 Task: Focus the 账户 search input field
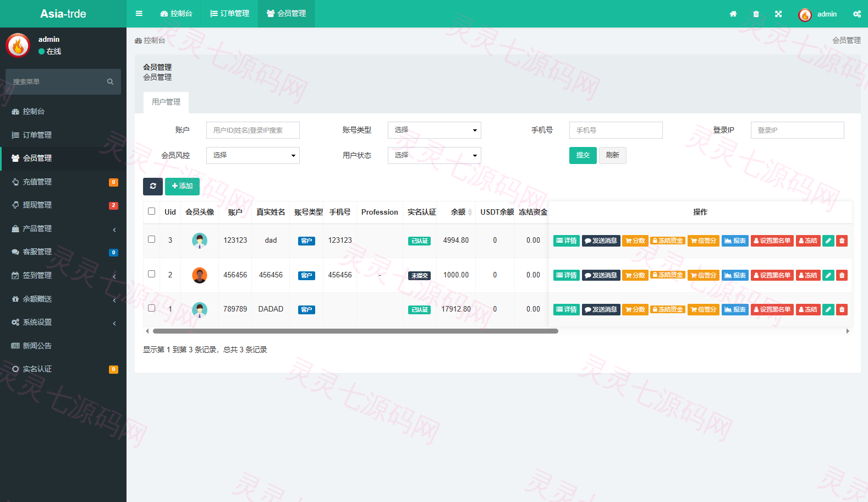coord(253,130)
